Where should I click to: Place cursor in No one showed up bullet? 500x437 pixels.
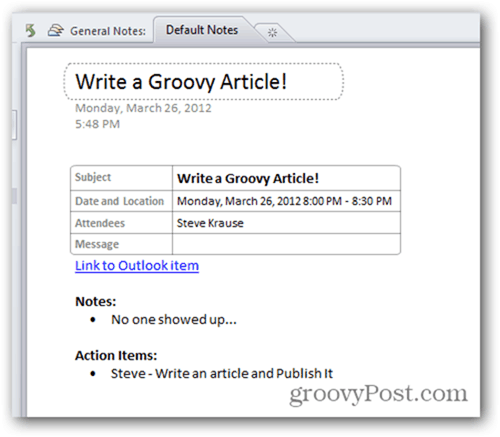pyautogui.click(x=174, y=320)
